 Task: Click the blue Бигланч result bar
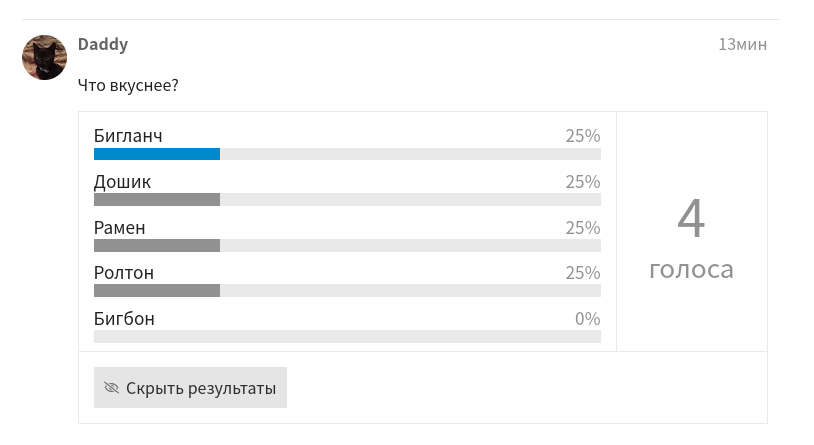tap(157, 154)
